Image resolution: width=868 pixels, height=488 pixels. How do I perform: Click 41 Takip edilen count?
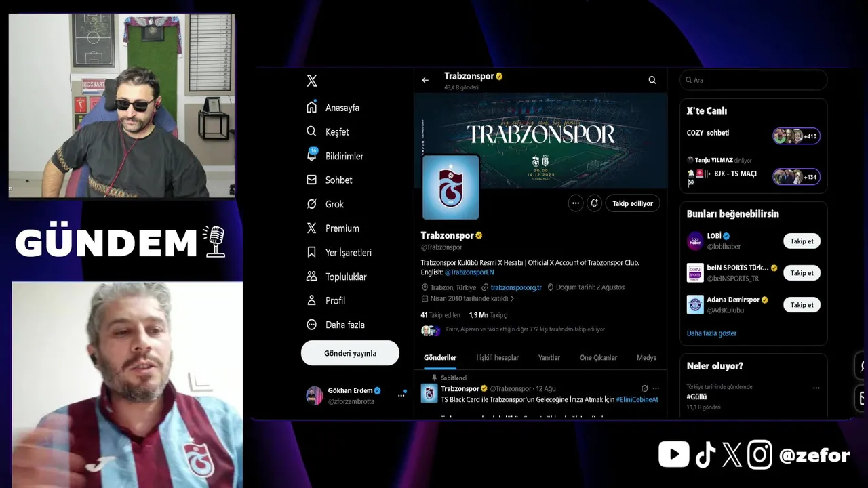coord(440,315)
